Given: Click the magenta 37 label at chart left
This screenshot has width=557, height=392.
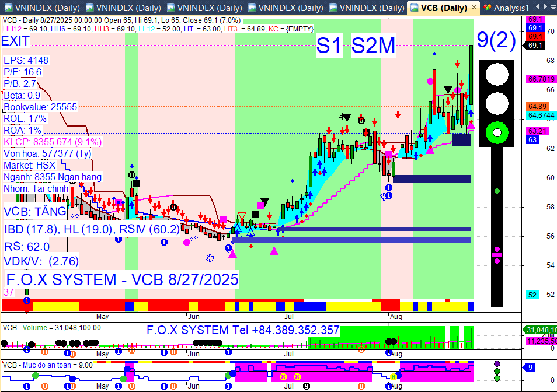Looking at the screenshot, I should coord(9,292).
